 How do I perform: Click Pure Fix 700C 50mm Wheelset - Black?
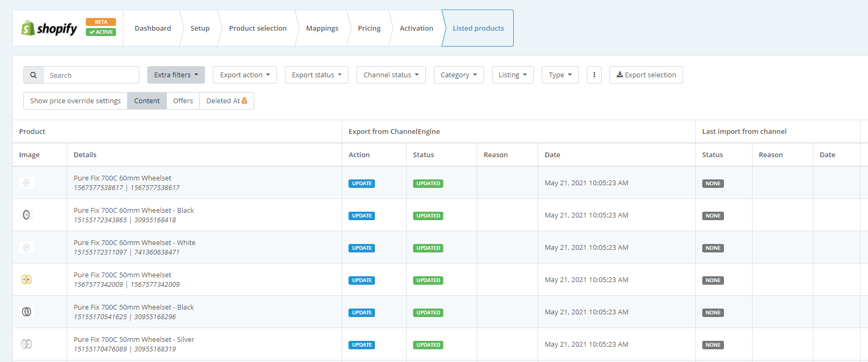pos(133,307)
